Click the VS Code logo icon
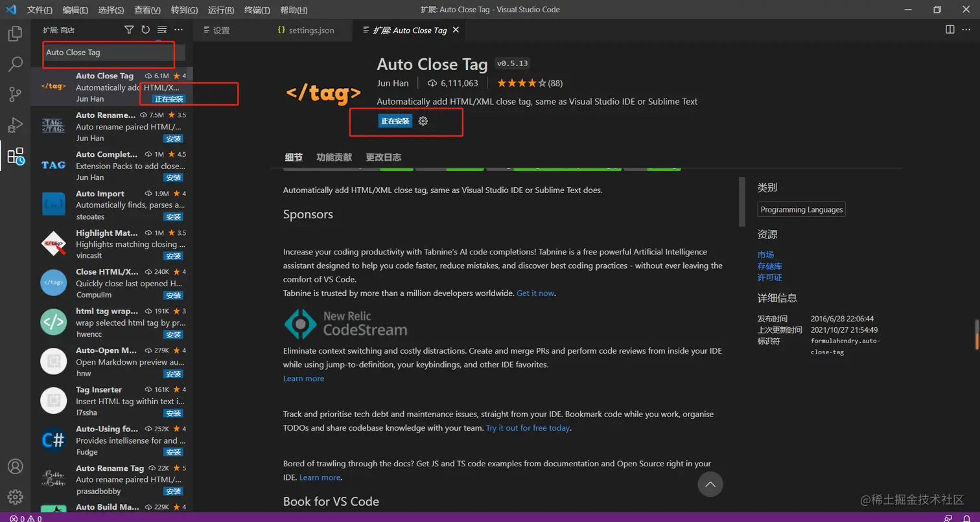 click(11, 10)
